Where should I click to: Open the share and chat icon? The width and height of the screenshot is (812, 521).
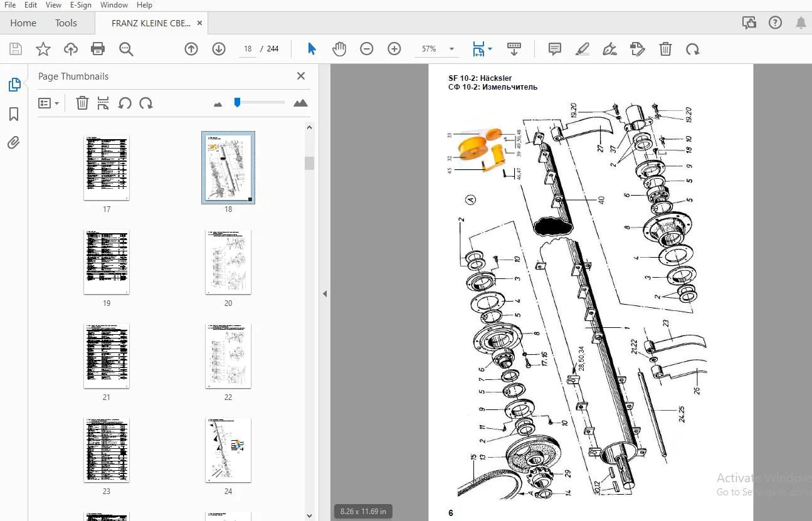click(749, 23)
